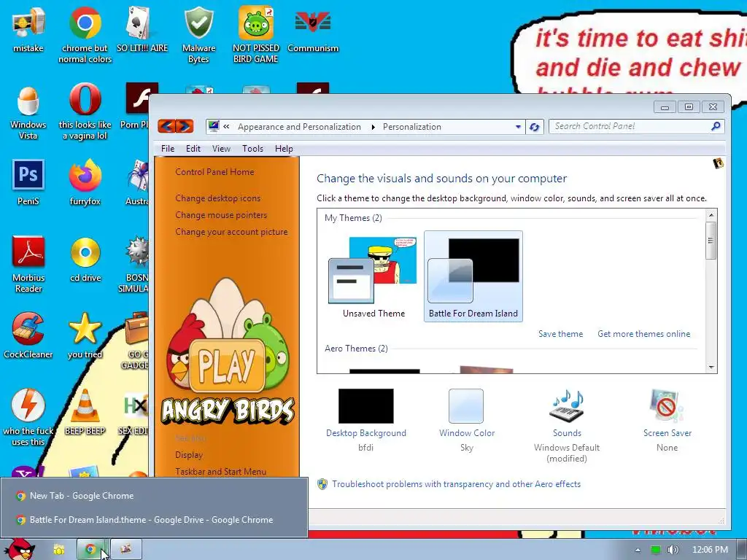This screenshot has width=747, height=560.
Task: Click Change your account picture link
Action: [231, 232]
